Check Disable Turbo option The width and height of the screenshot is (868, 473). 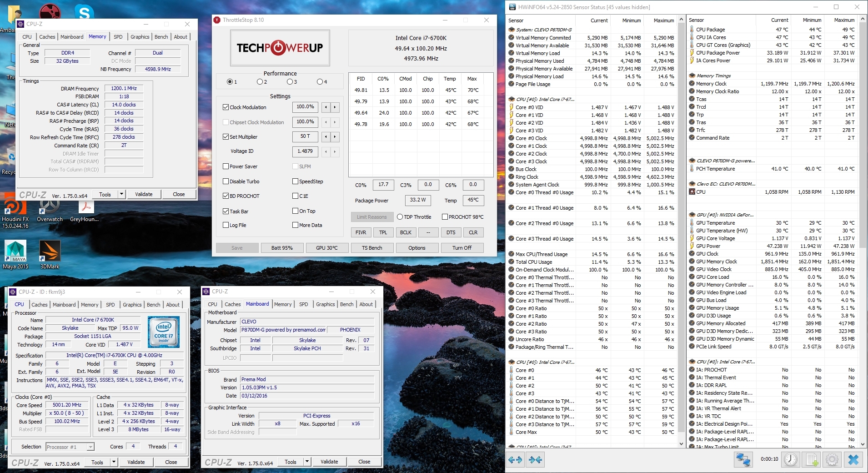[x=226, y=181]
